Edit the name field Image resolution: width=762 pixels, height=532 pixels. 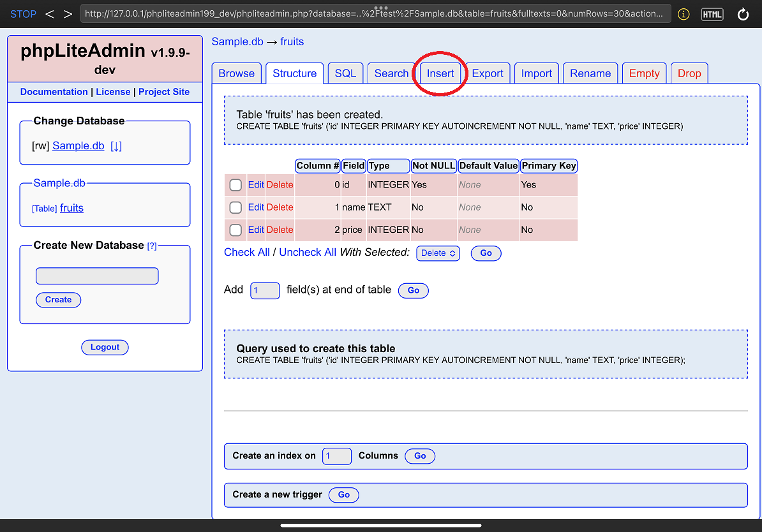[x=256, y=207]
